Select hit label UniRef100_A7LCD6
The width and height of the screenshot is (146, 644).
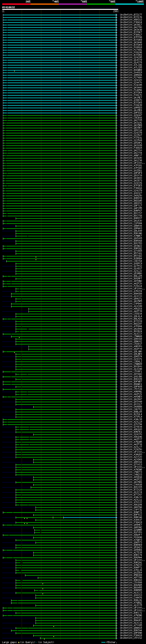tap(131, 65)
